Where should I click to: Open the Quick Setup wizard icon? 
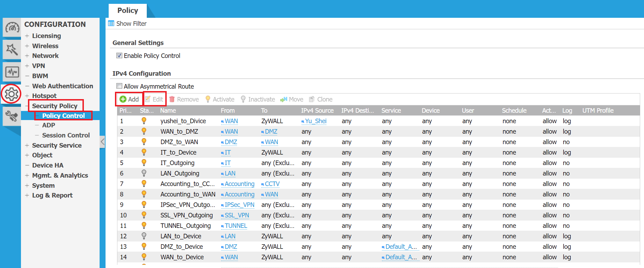[x=12, y=50]
